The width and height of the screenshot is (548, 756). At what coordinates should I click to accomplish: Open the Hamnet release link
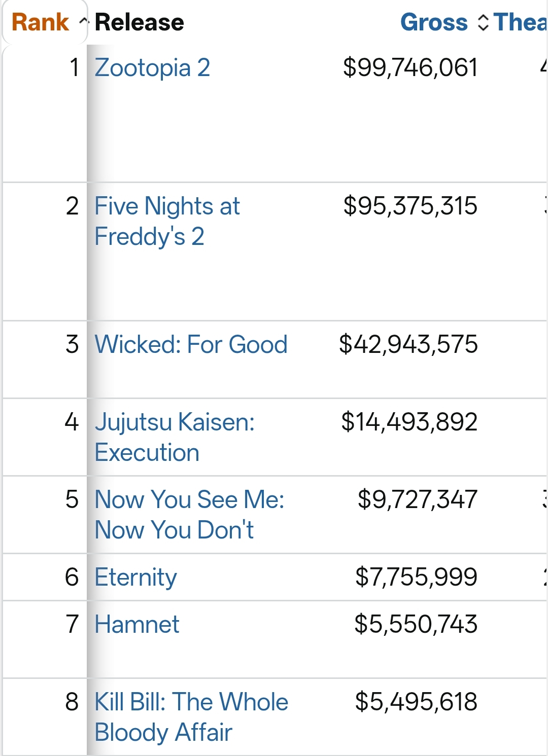[x=137, y=625]
